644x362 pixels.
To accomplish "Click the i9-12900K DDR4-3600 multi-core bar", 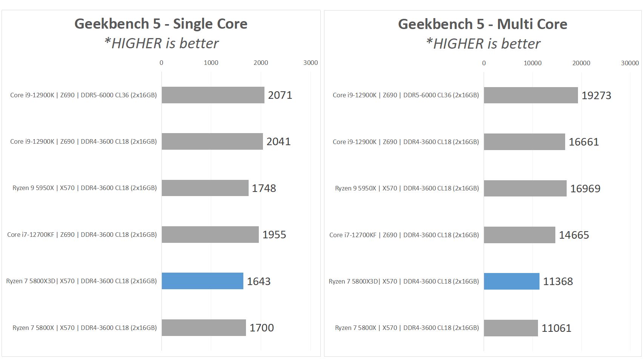I will point(524,142).
